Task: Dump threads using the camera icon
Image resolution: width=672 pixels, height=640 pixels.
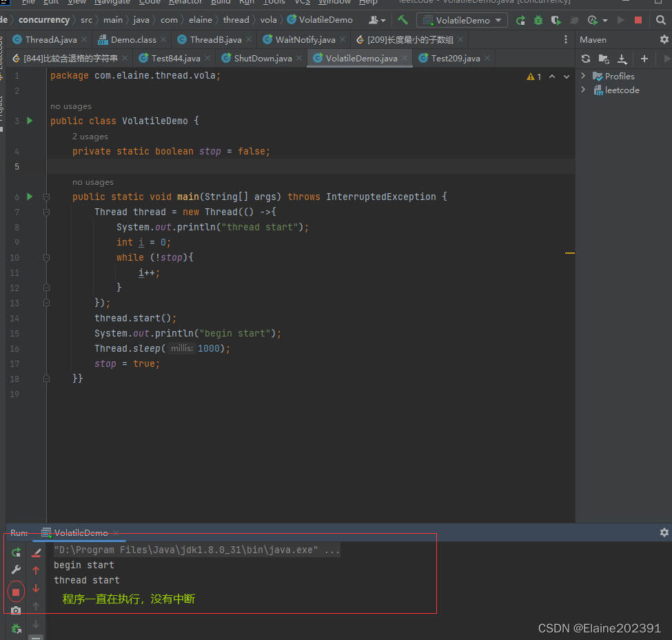Action: point(16,610)
